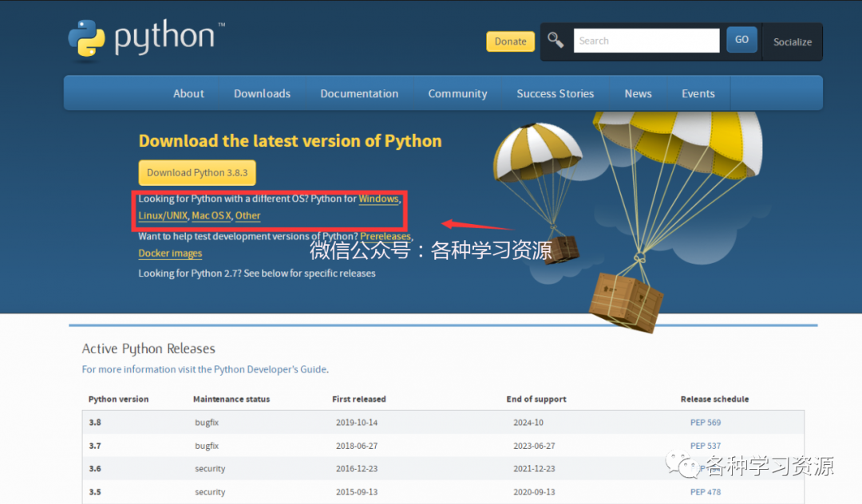Click the Python logo
Screen dimensions: 862x504
(x=146, y=38)
